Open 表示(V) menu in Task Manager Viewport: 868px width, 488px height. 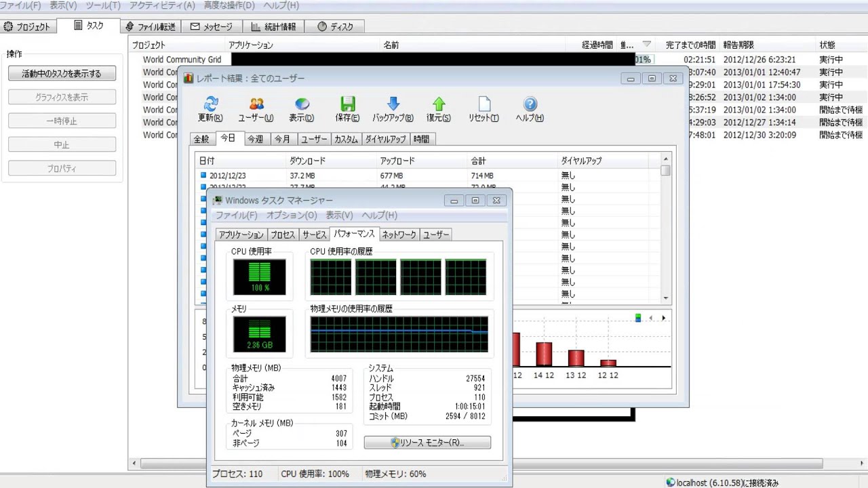339,216
